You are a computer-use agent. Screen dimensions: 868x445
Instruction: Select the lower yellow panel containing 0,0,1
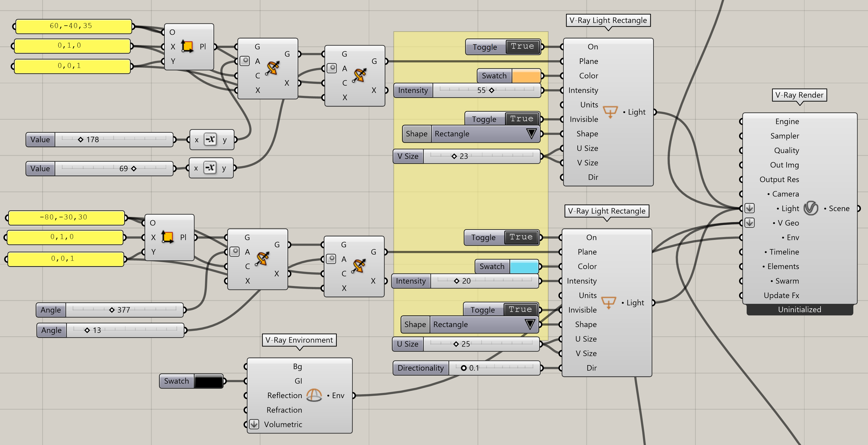coord(65,259)
